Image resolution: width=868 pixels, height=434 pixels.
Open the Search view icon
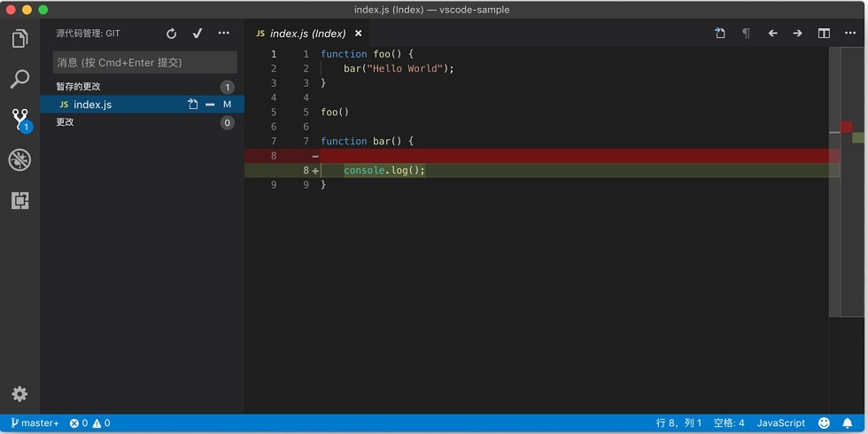pyautogui.click(x=19, y=79)
